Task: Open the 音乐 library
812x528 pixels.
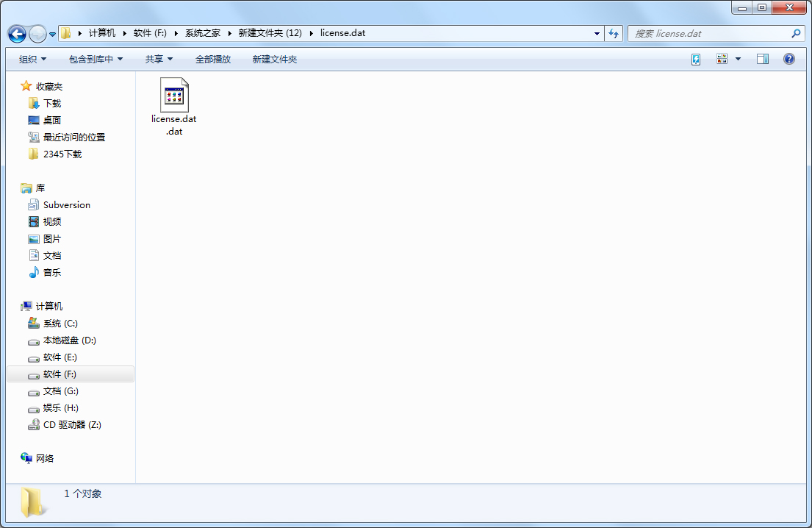Action: (52, 273)
